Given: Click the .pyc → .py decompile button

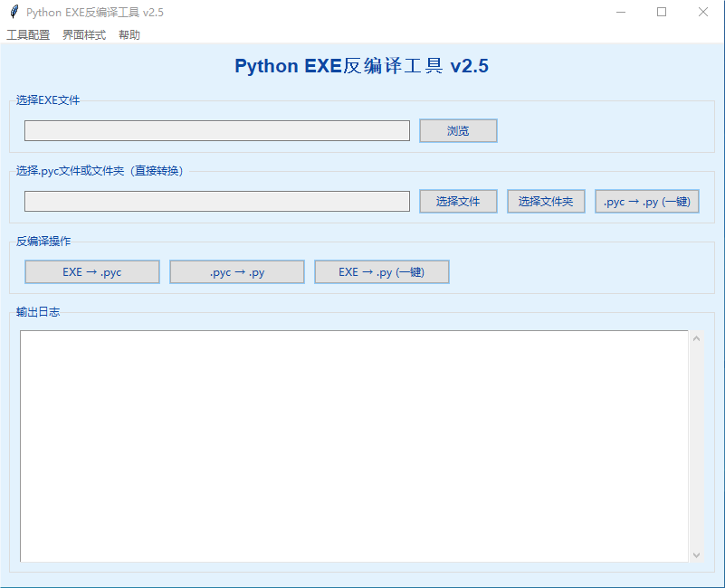Looking at the screenshot, I should point(237,271).
